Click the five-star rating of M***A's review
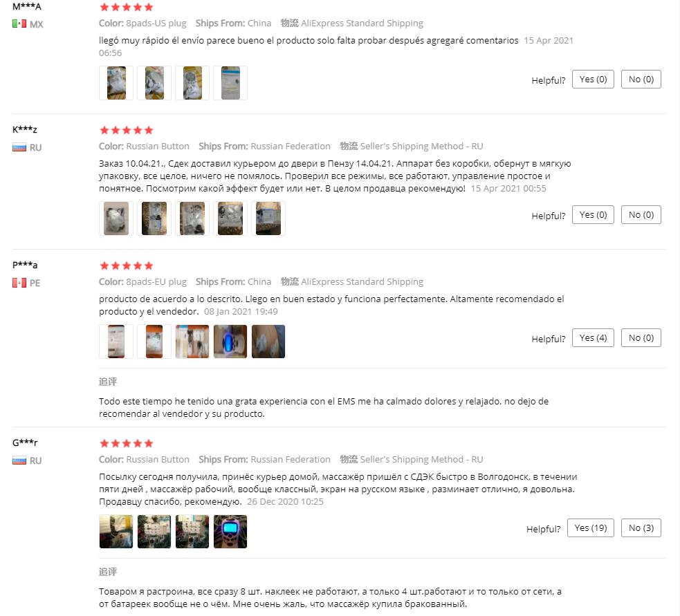 tap(126, 7)
